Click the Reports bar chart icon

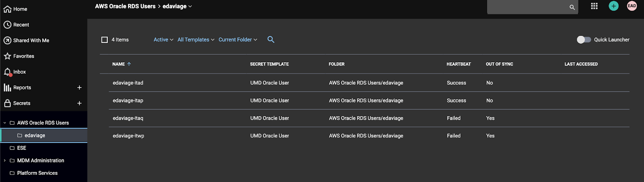point(7,88)
